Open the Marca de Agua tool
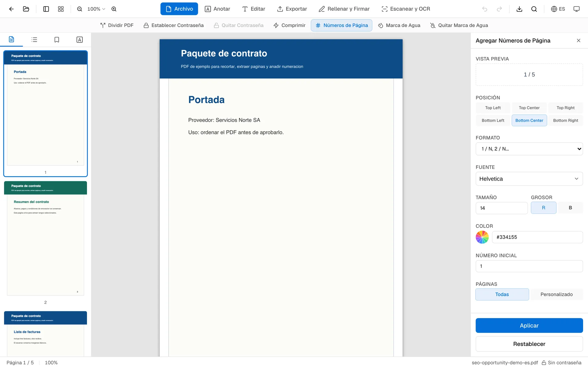The height and width of the screenshot is (368, 588). (x=399, y=25)
